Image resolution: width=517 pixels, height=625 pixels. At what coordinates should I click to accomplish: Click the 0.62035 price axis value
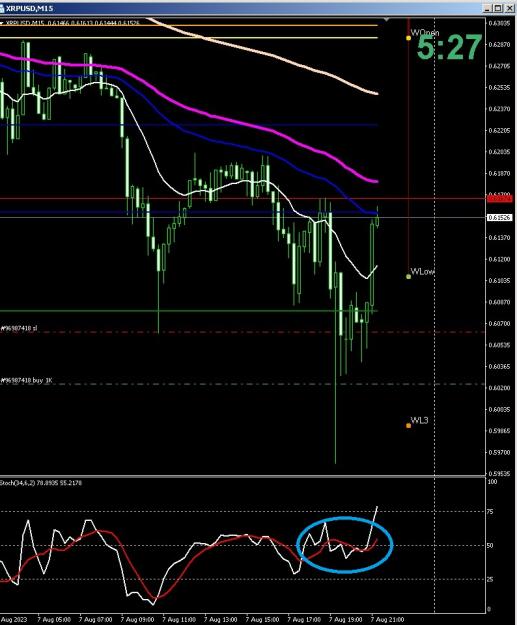(x=499, y=152)
